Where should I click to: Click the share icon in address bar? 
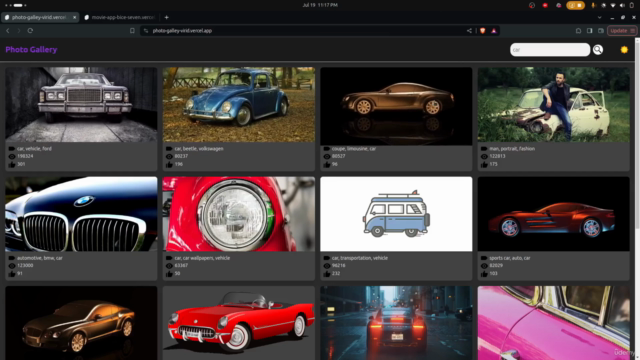469,31
